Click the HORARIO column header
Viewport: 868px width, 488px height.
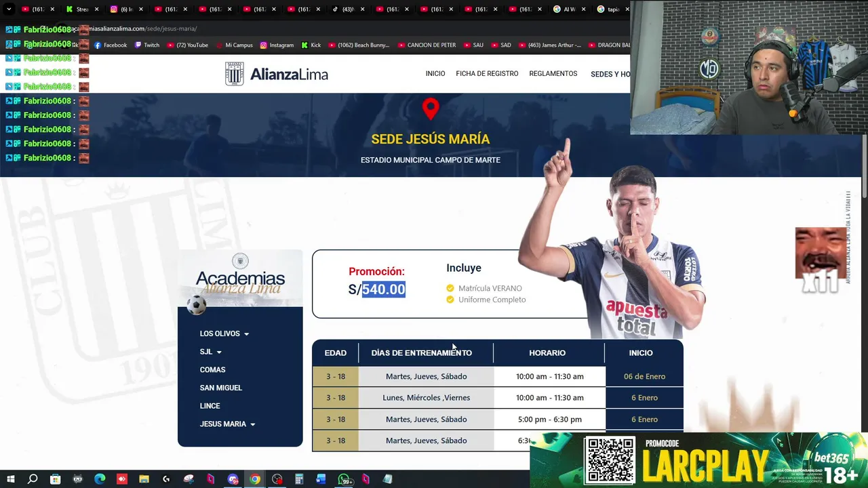547,352
